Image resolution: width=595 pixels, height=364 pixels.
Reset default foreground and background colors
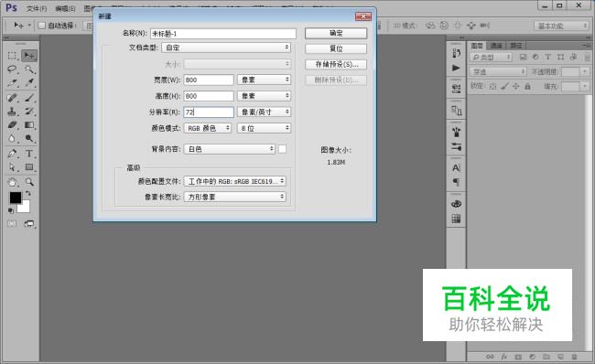[11, 210]
